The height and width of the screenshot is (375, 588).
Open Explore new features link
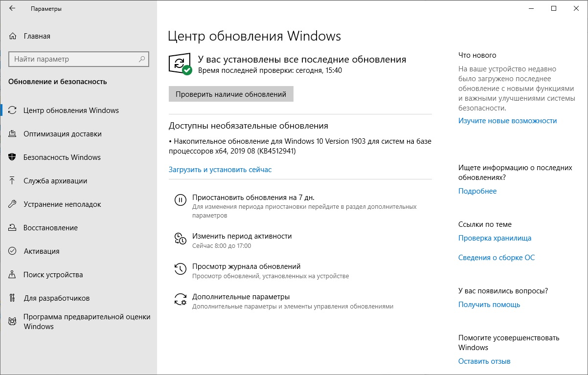point(507,121)
